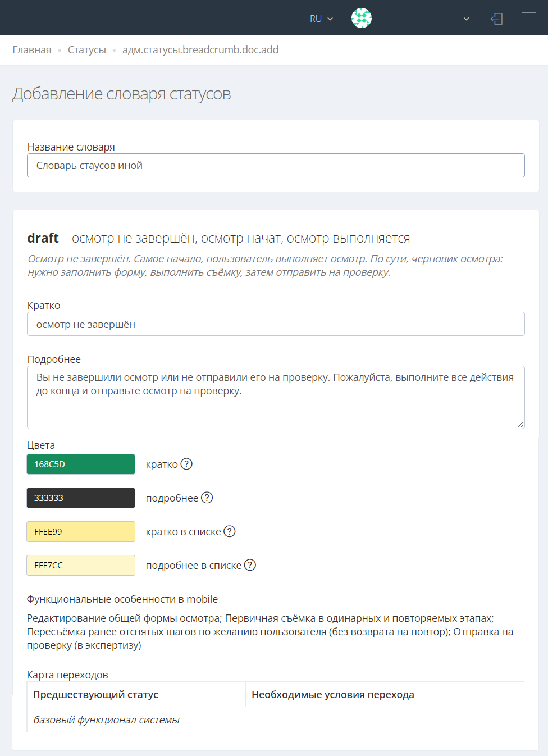
Task: Open the yellow FFEE99 color swatch
Action: (81, 532)
